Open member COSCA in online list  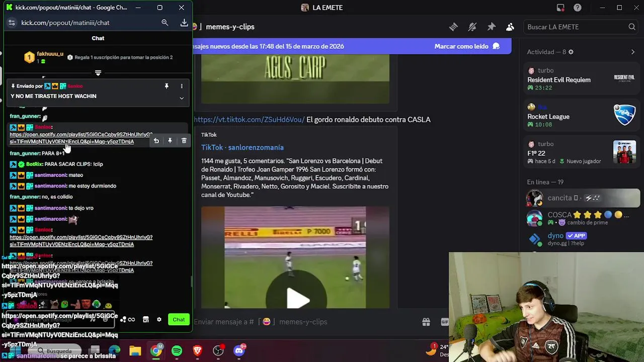pos(583,218)
